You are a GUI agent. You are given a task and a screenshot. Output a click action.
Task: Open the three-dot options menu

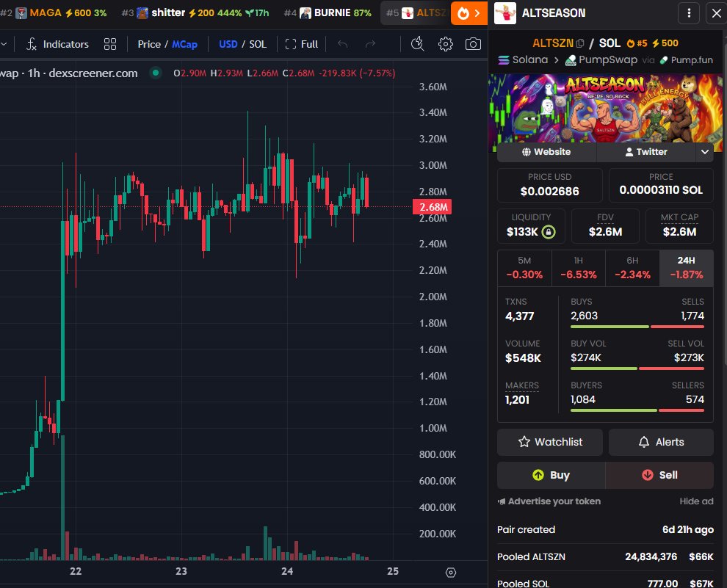click(x=689, y=13)
